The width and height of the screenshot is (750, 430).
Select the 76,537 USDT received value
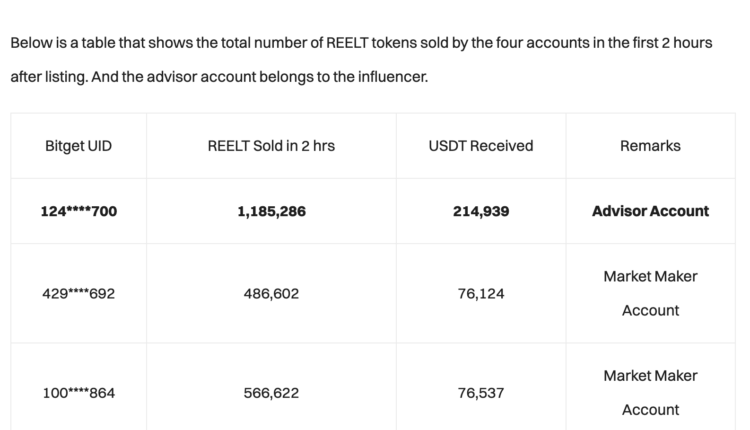click(480, 393)
